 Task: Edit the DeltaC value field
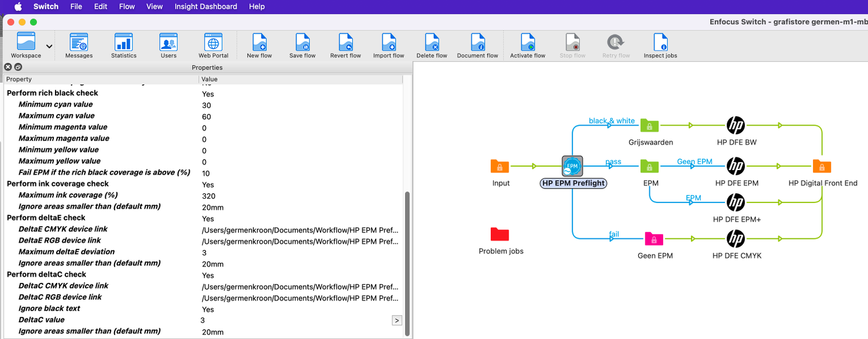click(296, 320)
